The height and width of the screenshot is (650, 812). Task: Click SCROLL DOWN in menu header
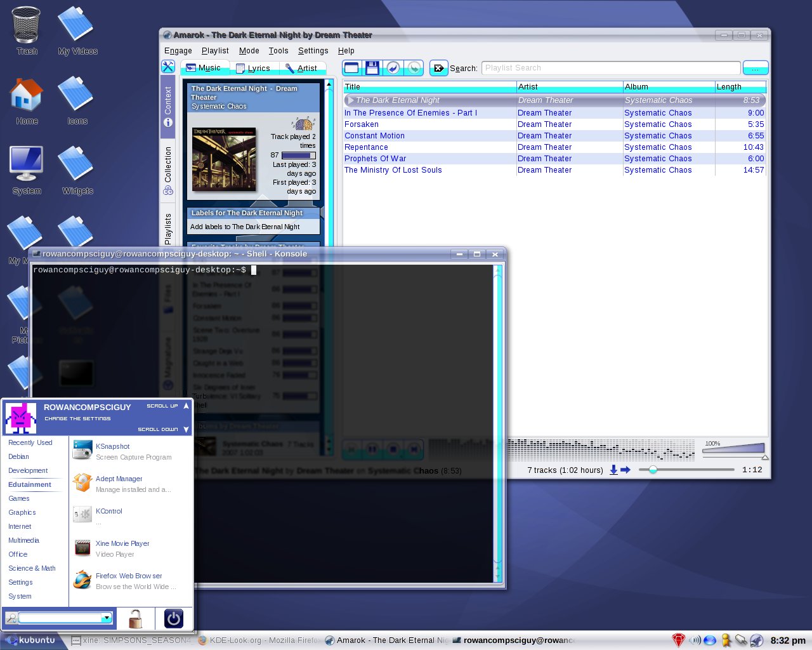(164, 430)
